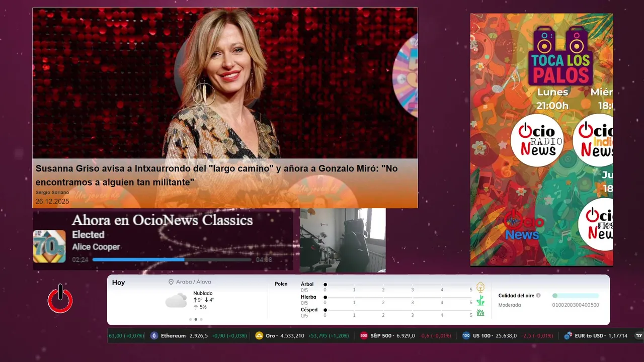Click the Ocio News waveform logo
The width and height of the screenshot is (644, 362).
pos(523,225)
